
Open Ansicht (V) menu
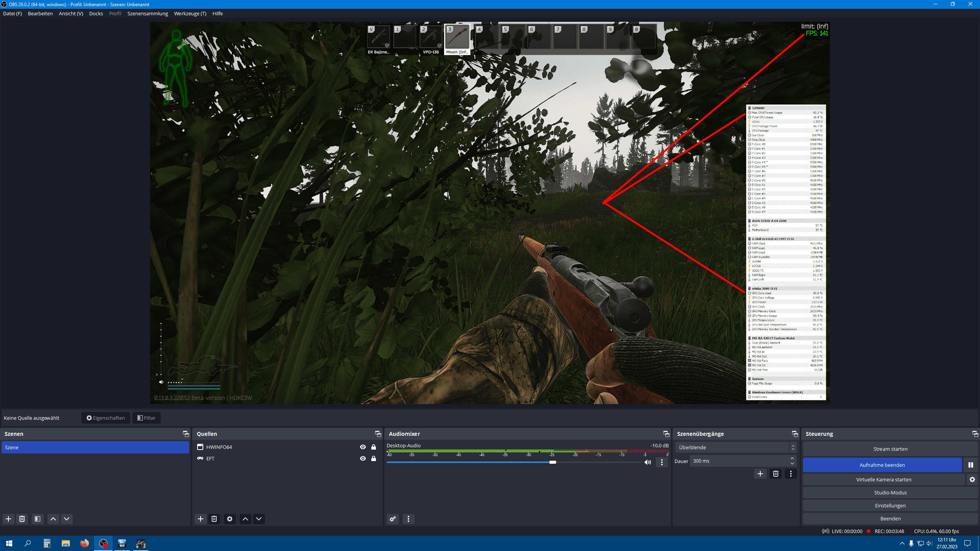71,13
